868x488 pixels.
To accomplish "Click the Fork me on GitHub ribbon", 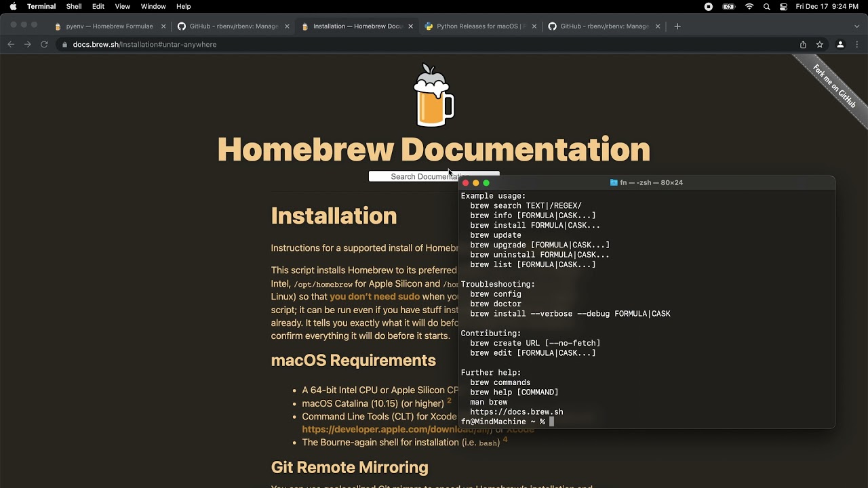I will click(835, 87).
